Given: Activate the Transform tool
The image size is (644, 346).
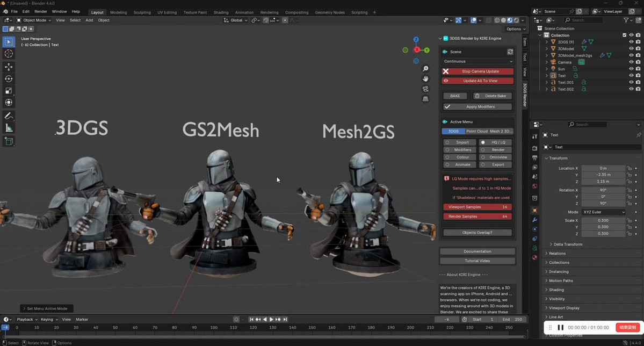Looking at the screenshot, I should [x=9, y=102].
